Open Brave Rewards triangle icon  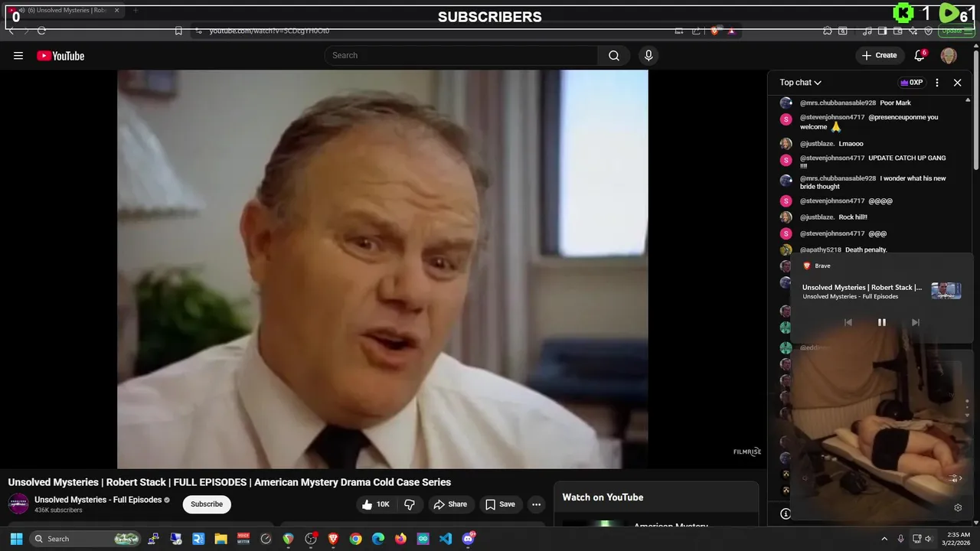click(x=731, y=31)
